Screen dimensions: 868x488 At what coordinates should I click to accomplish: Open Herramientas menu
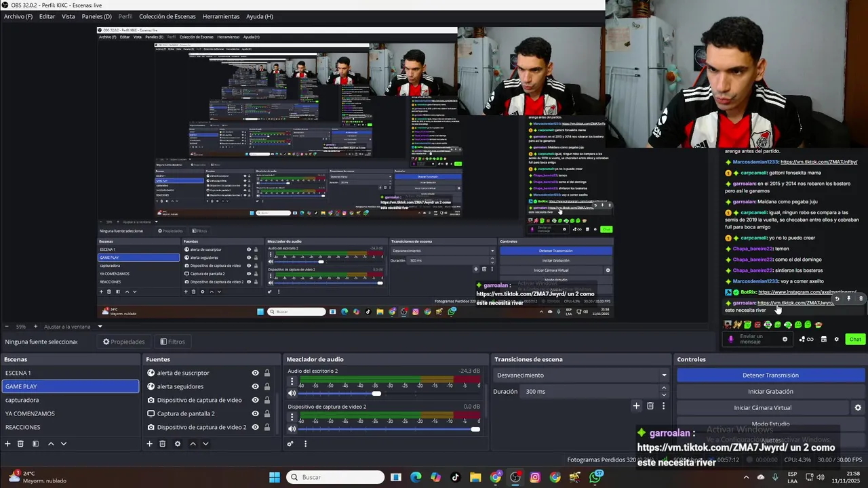[221, 16]
